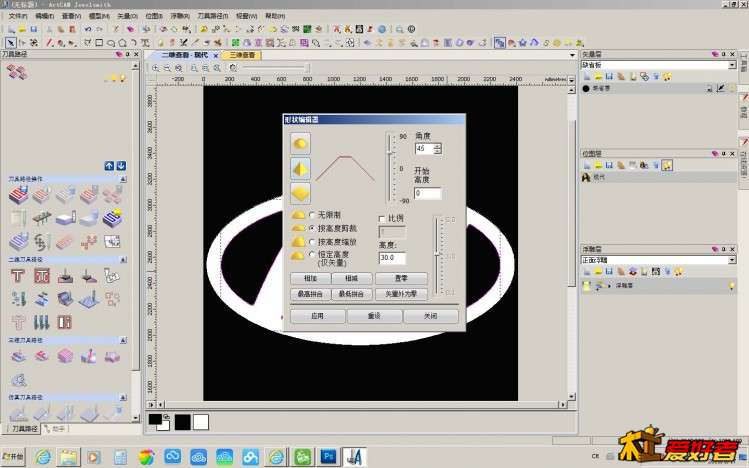The image size is (749, 468).
Task: Select the vector text tool
Action: tap(145, 43)
